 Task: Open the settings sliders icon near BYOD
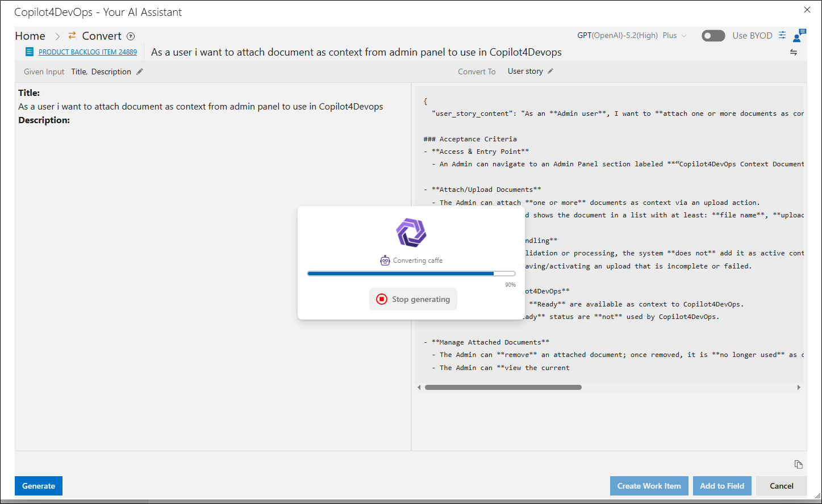[782, 35]
